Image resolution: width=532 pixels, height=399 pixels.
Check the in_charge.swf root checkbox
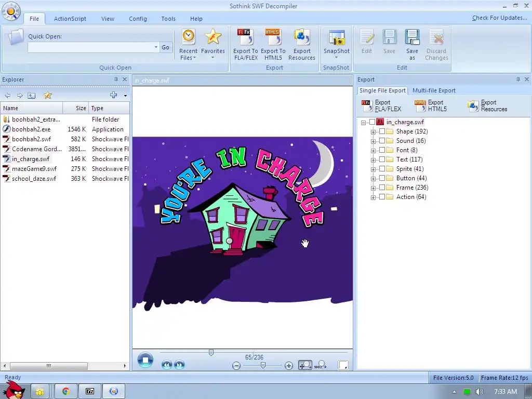tap(372, 122)
